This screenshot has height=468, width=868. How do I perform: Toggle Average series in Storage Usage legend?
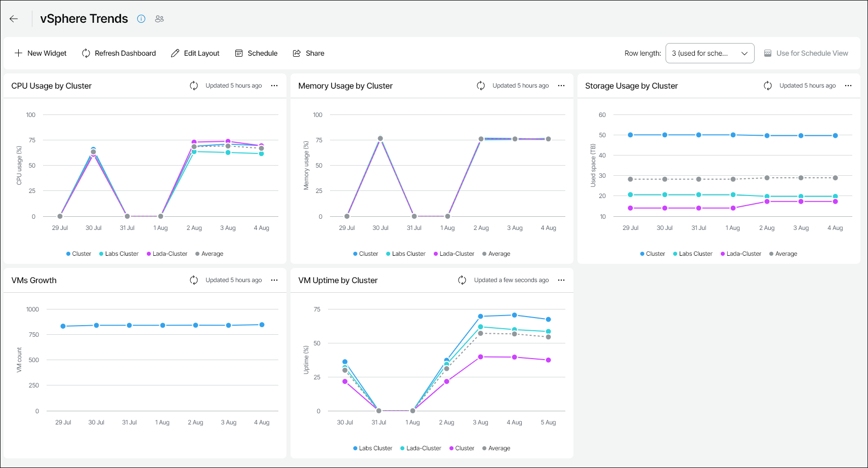[783, 254]
